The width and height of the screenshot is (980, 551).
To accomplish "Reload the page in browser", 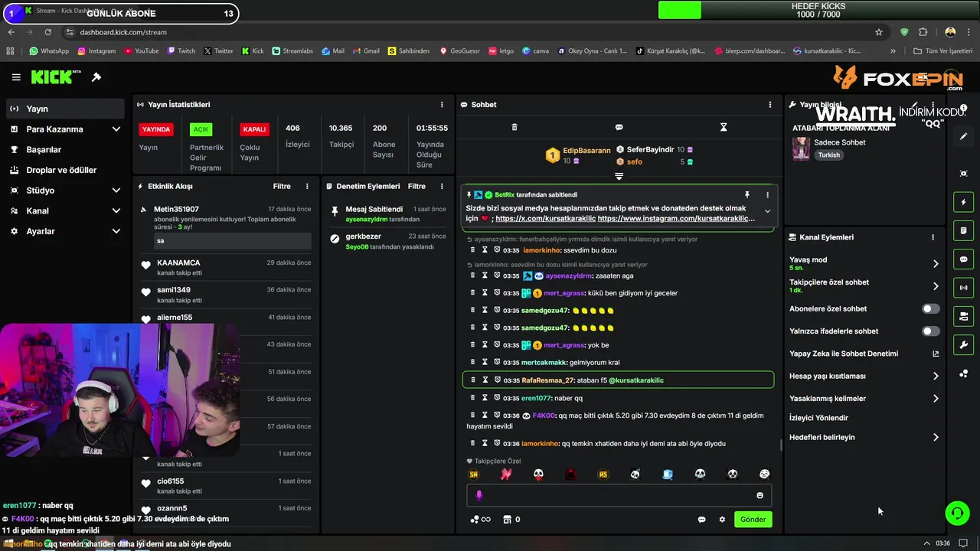I will [x=47, y=32].
